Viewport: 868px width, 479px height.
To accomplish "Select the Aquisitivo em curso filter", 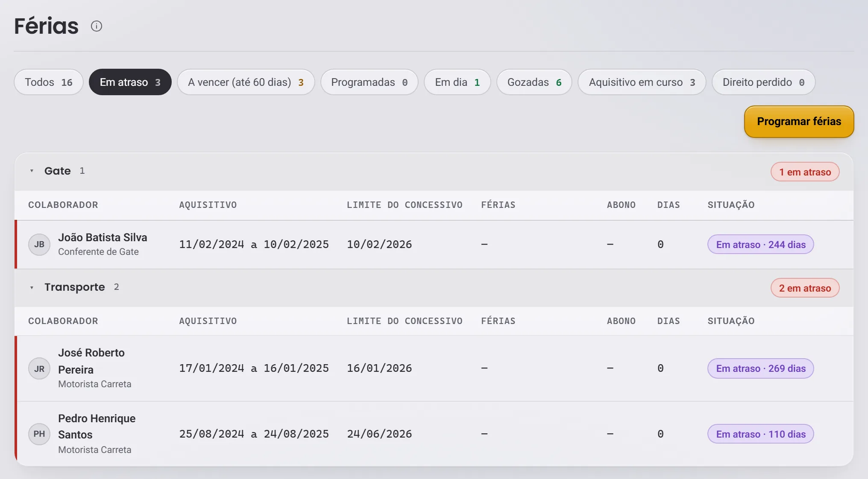I will click(x=642, y=82).
